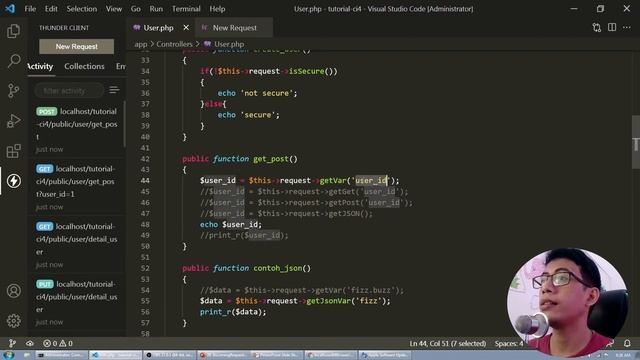Open the POST get_post activity request
Screen dimensions: 640x360
click(76, 130)
